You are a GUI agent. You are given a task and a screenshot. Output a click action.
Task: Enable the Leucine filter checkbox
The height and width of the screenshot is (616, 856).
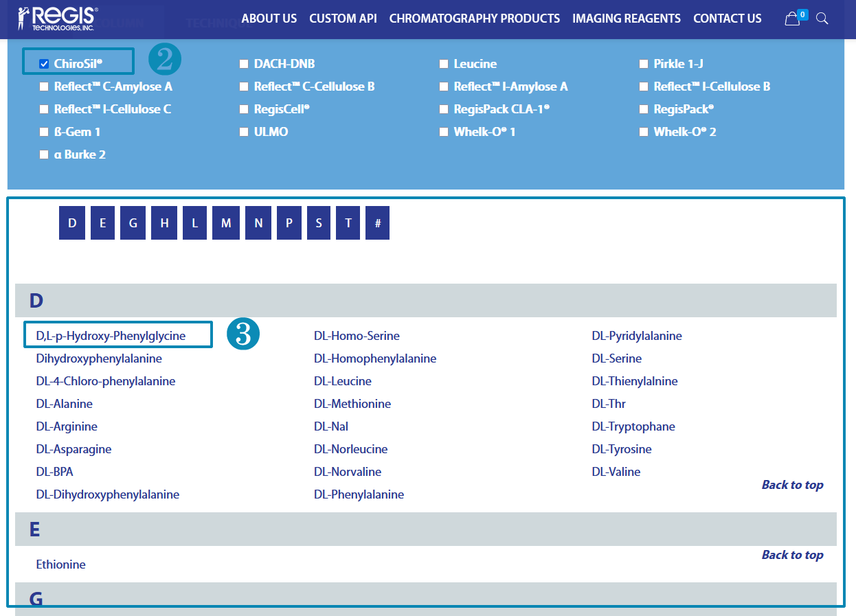[x=444, y=64]
